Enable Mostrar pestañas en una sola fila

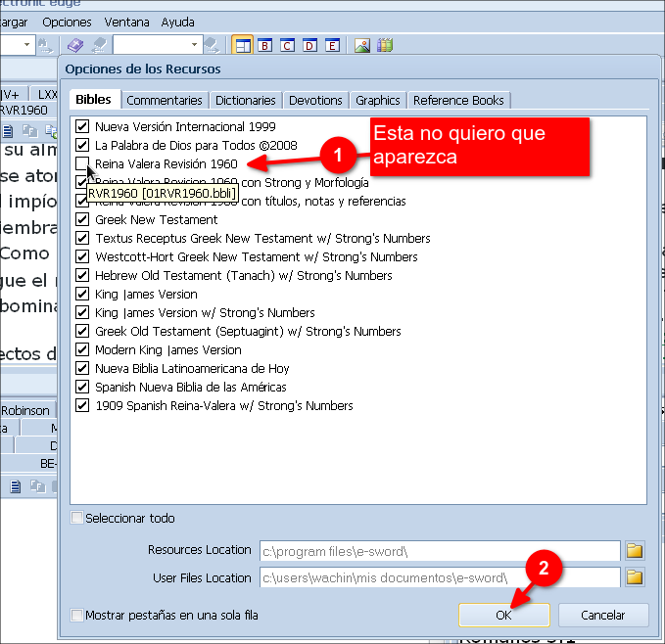(x=76, y=615)
